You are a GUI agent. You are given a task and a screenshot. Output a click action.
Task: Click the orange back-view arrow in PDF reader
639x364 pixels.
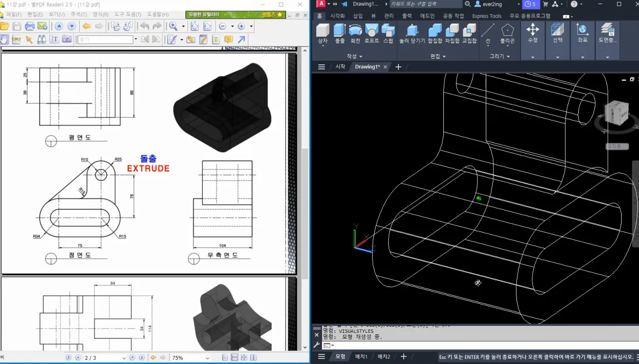tap(86, 26)
